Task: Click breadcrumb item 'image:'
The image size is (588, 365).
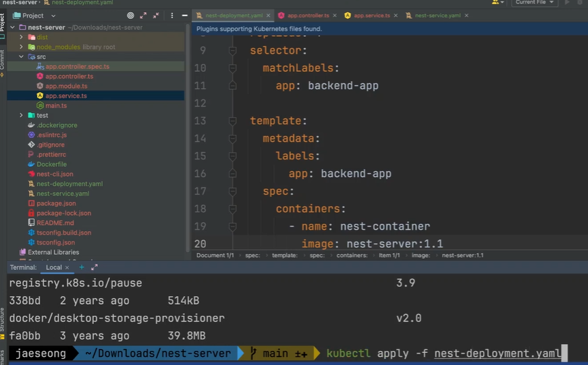Action: pos(421,255)
